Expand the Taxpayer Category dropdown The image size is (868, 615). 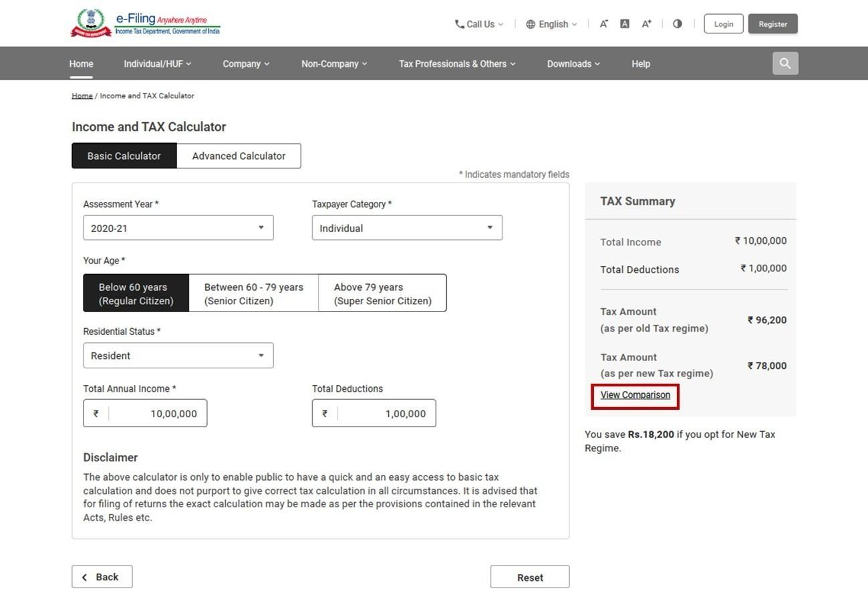406,227
